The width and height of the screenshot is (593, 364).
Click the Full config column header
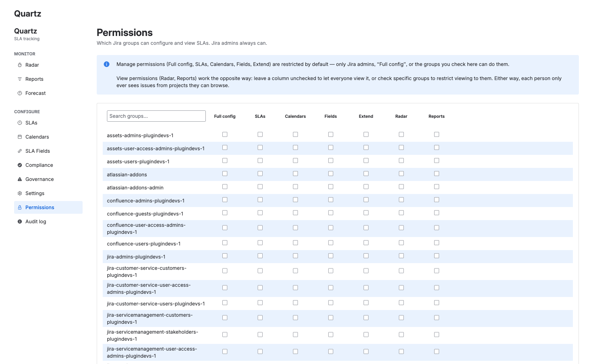point(225,116)
